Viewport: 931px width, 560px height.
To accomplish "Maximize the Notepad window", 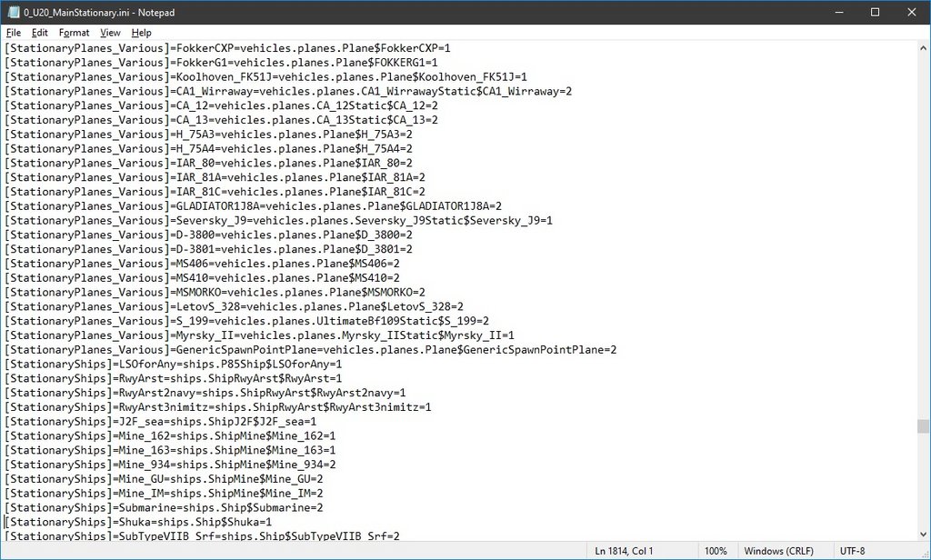I will click(875, 12).
